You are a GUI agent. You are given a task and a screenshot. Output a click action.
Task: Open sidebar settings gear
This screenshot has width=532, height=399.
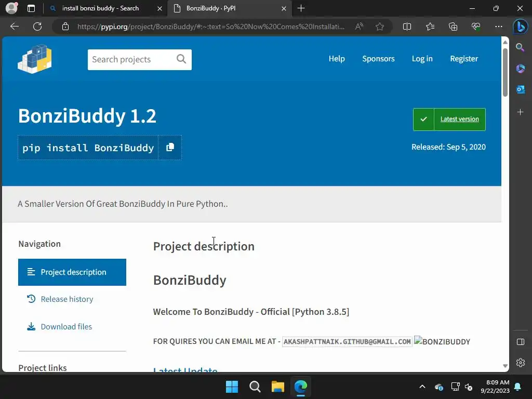coord(520,362)
